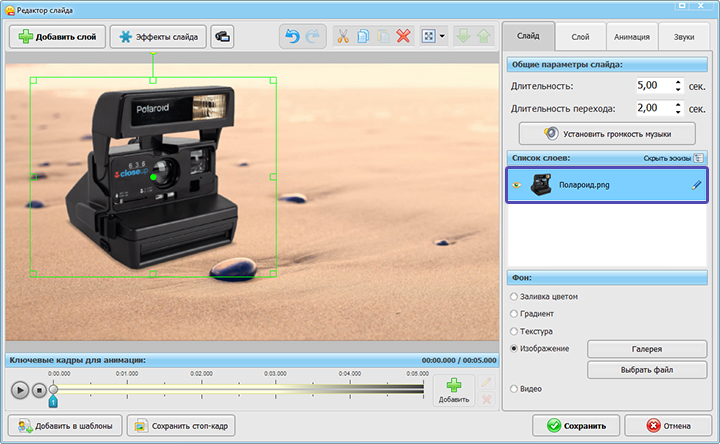
Task: Click the keyframe timeline track bar
Action: [239, 389]
